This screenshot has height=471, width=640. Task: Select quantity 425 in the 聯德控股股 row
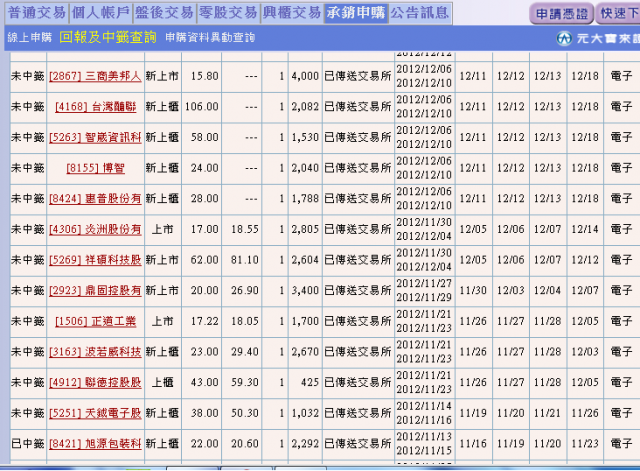(310, 382)
